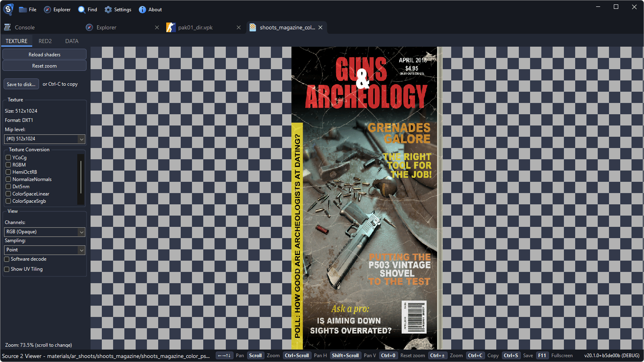644x362 pixels.
Task: Open the Settings menu
Action: pyautogui.click(x=118, y=10)
